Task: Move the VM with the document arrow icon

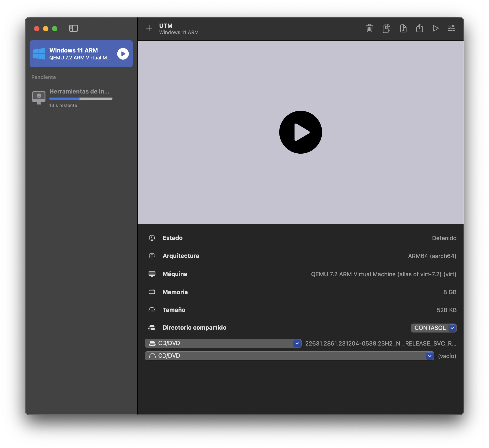Action: (403, 28)
